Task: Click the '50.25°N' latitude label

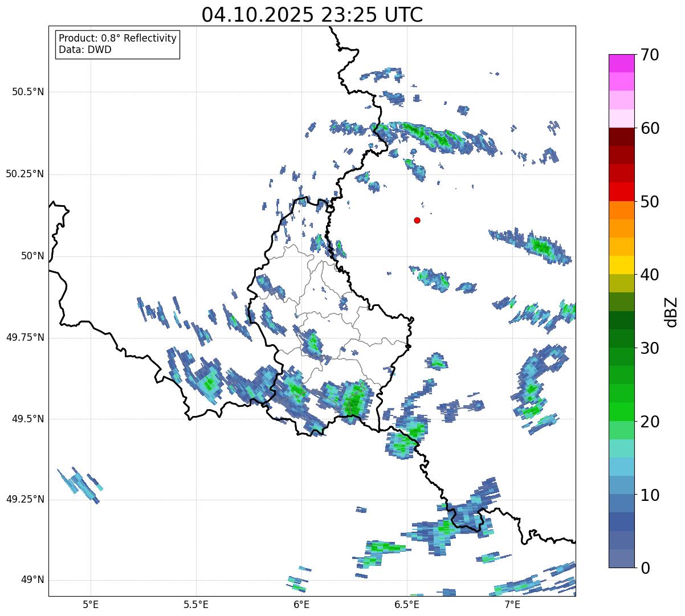Action: [25, 174]
